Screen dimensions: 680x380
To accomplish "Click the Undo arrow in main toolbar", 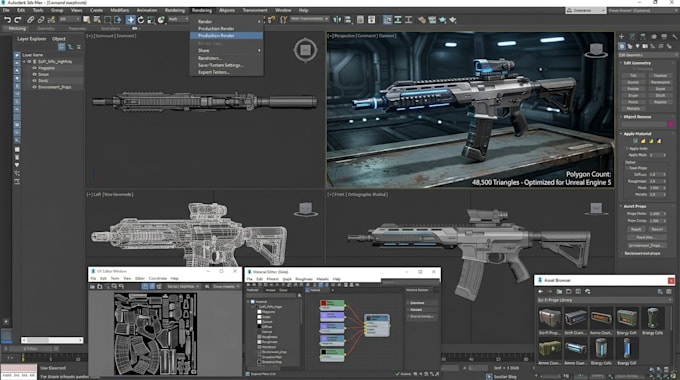I will click(x=7, y=20).
